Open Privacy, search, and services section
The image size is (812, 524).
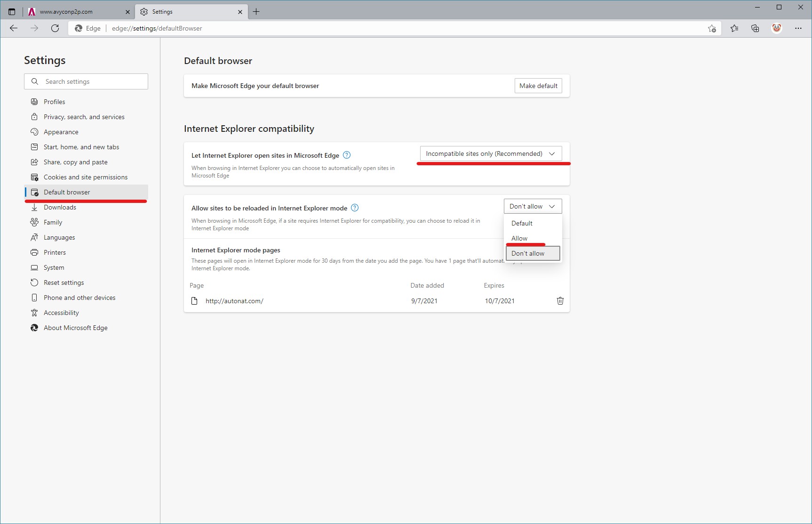point(86,117)
